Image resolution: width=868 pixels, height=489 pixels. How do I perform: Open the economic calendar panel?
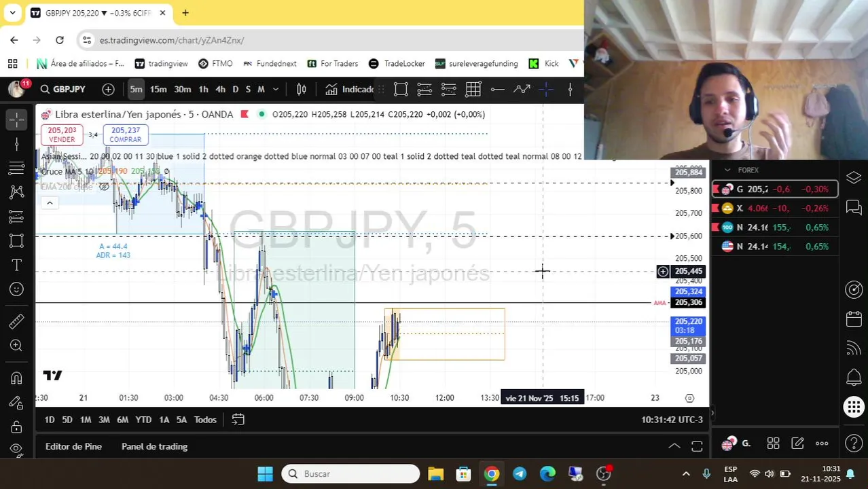tap(854, 319)
